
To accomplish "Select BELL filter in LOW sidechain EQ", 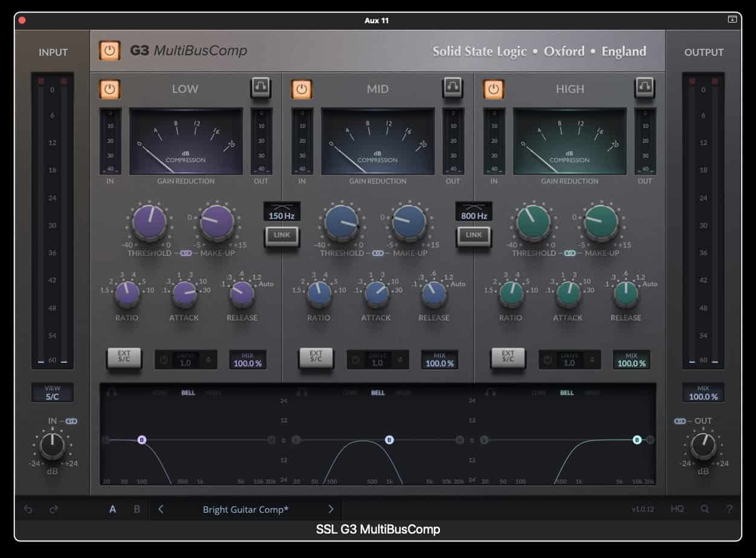I will coord(188,393).
